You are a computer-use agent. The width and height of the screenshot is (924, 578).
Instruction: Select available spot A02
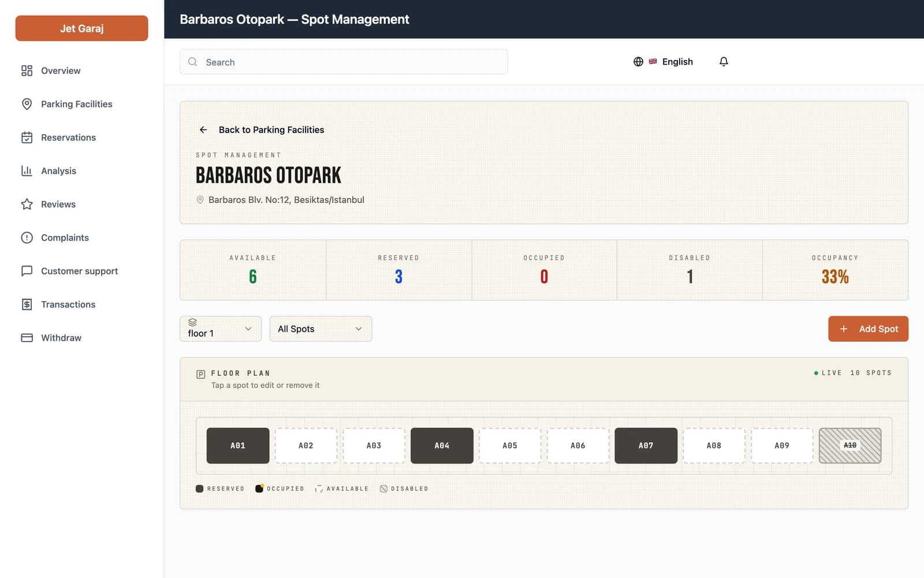[306, 446]
